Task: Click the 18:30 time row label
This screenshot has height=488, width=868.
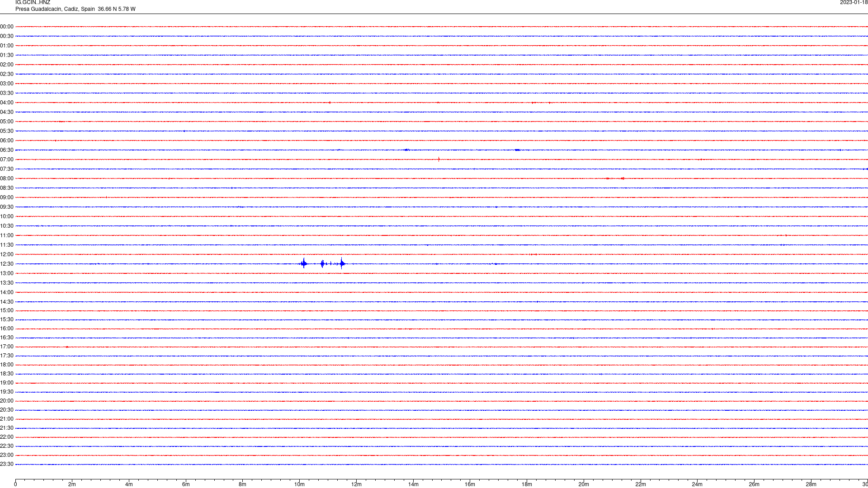Action: coord(7,374)
